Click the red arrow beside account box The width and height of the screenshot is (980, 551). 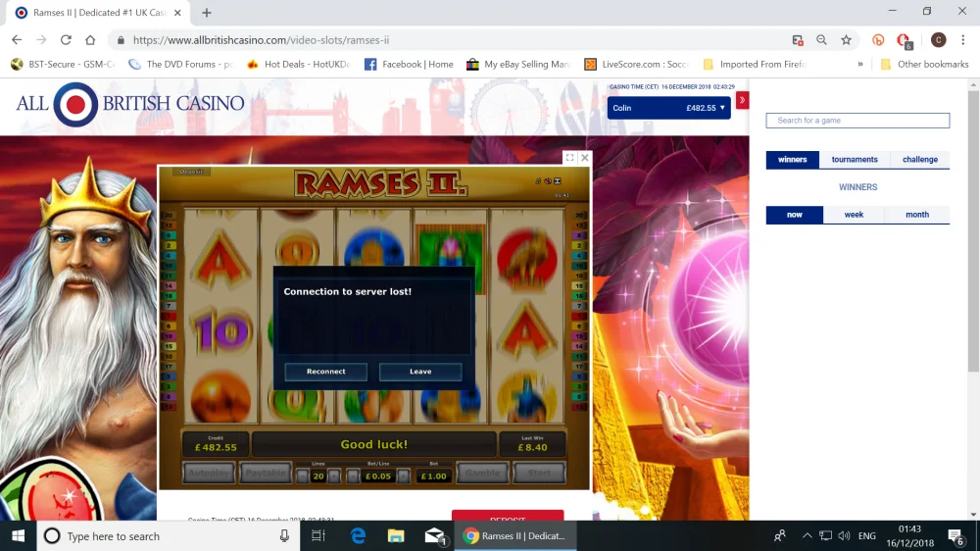(x=742, y=100)
